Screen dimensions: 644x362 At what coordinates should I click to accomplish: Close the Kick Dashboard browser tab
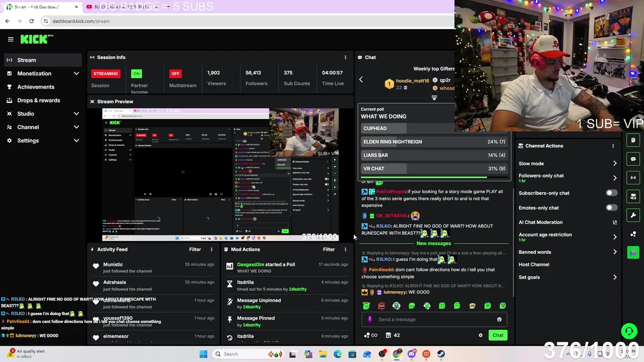(76, 7)
